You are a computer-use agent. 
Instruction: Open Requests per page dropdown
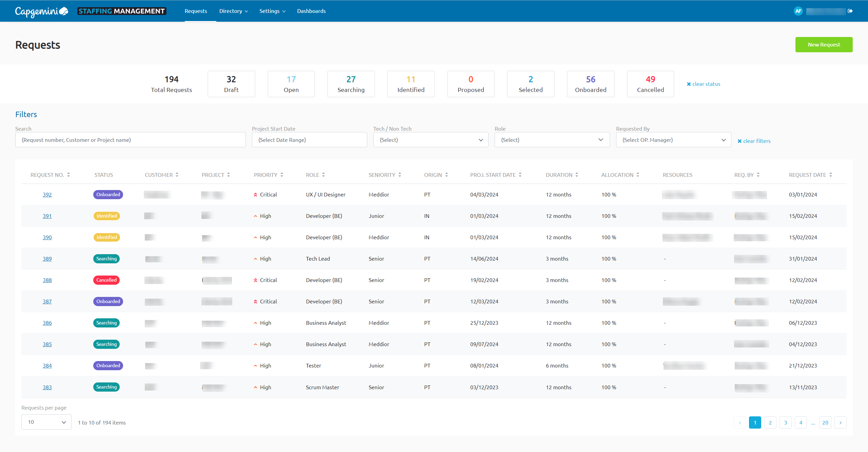(x=46, y=422)
